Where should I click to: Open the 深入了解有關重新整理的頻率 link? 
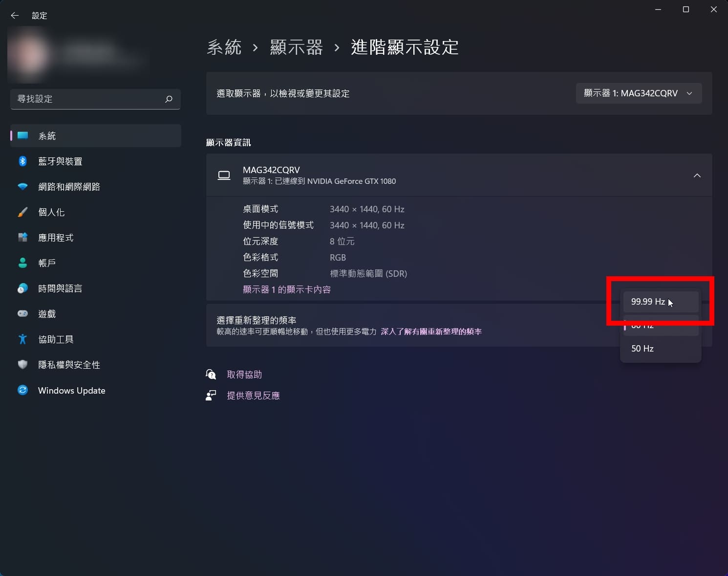coord(431,331)
